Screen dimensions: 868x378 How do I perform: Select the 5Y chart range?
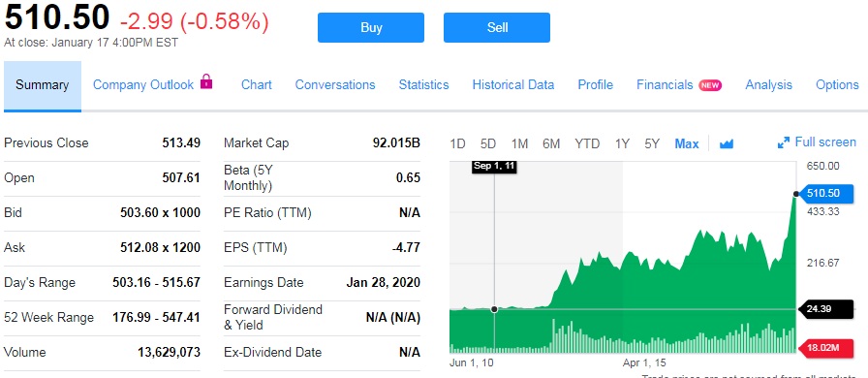652,144
